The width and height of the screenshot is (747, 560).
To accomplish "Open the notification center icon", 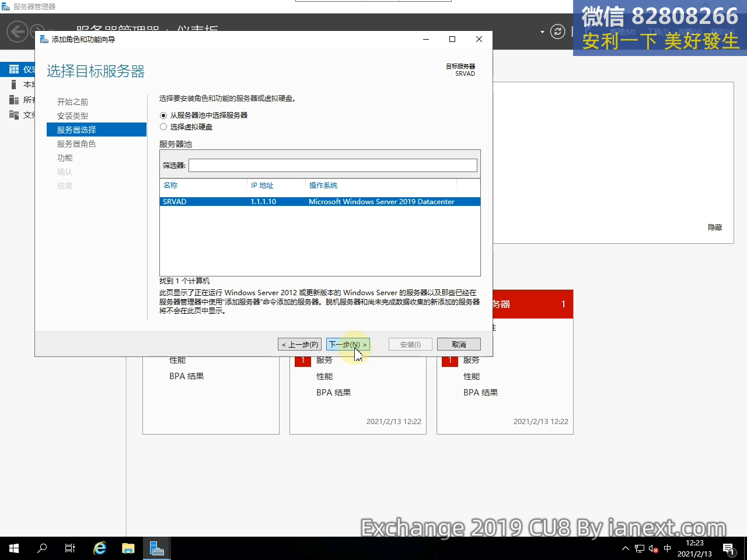I will coord(729,548).
